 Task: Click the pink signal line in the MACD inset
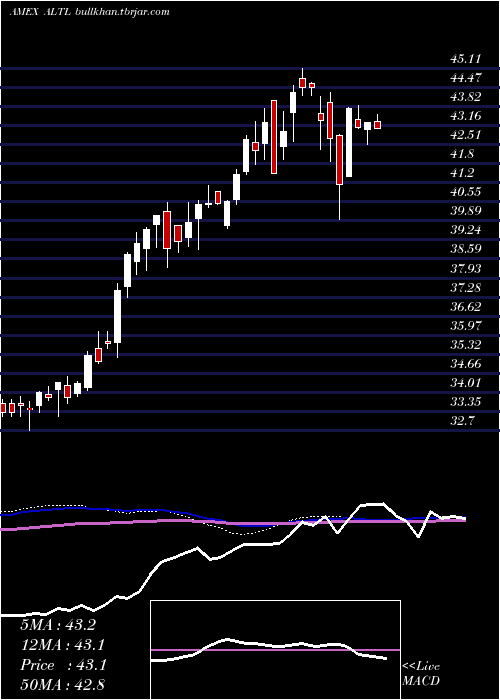point(275,650)
